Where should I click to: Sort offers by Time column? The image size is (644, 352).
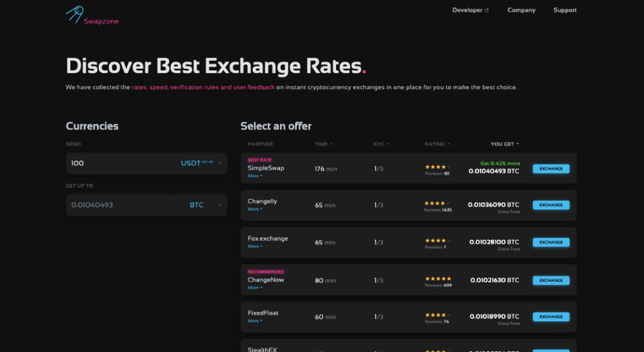click(x=323, y=144)
